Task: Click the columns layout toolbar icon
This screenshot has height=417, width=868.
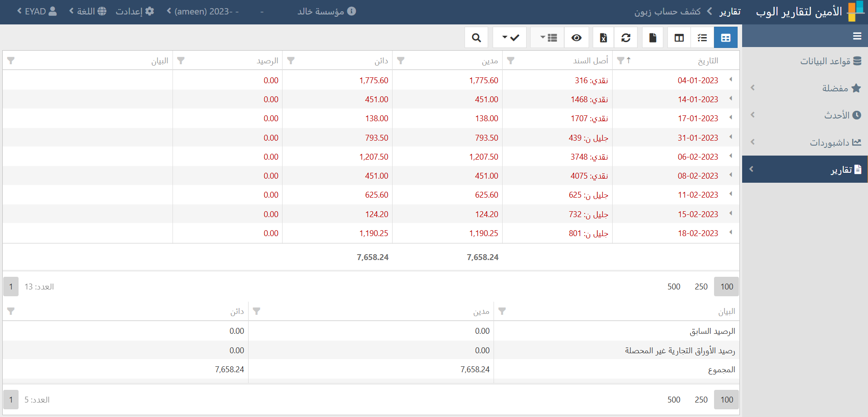Action: (x=679, y=38)
